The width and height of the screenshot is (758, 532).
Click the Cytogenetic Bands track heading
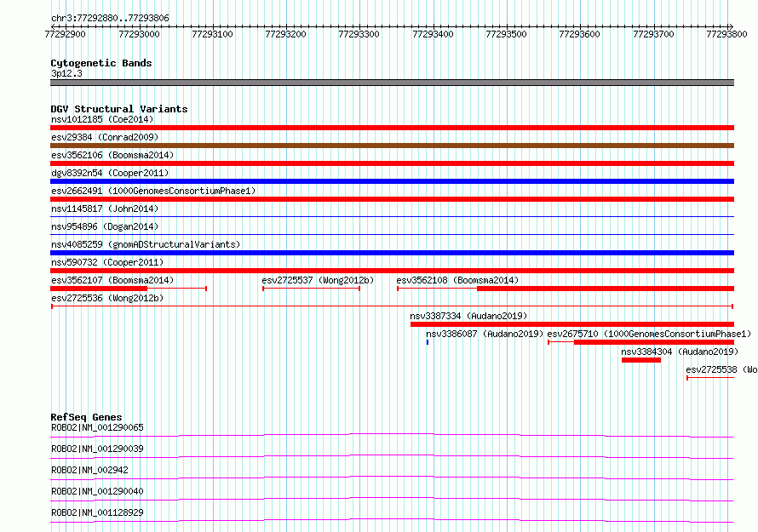click(x=101, y=63)
